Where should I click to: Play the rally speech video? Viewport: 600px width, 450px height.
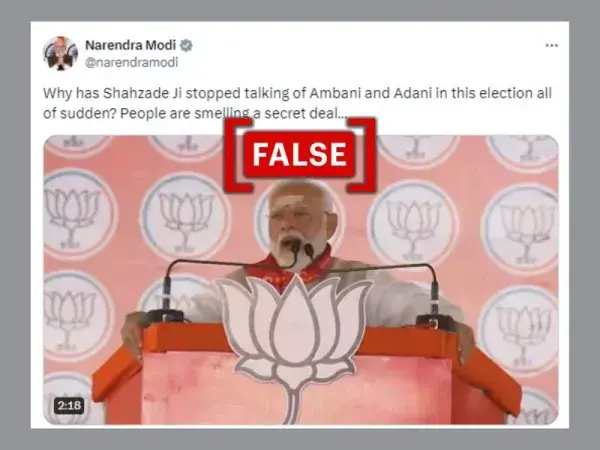301,280
